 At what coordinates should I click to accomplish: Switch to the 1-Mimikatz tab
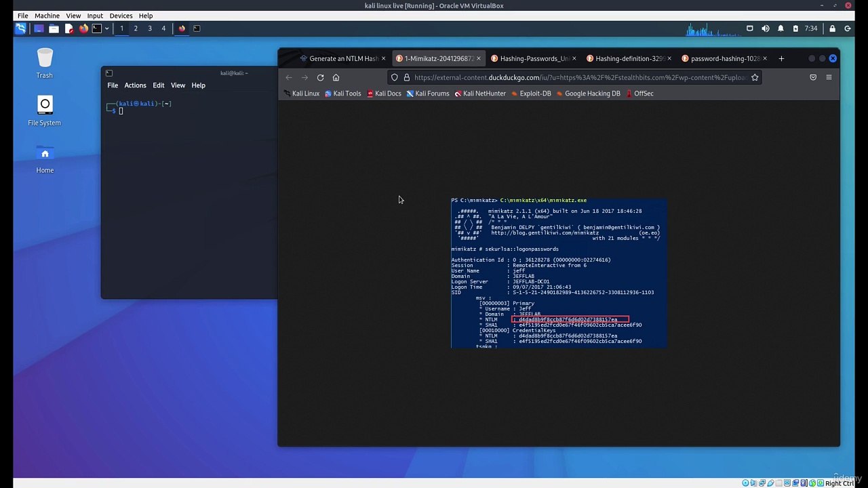tap(437, 58)
